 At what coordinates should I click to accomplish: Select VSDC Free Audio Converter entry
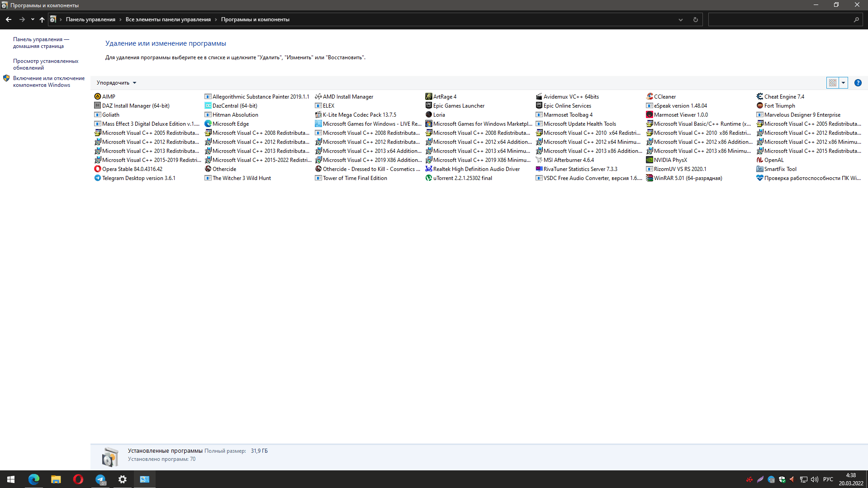pos(593,178)
